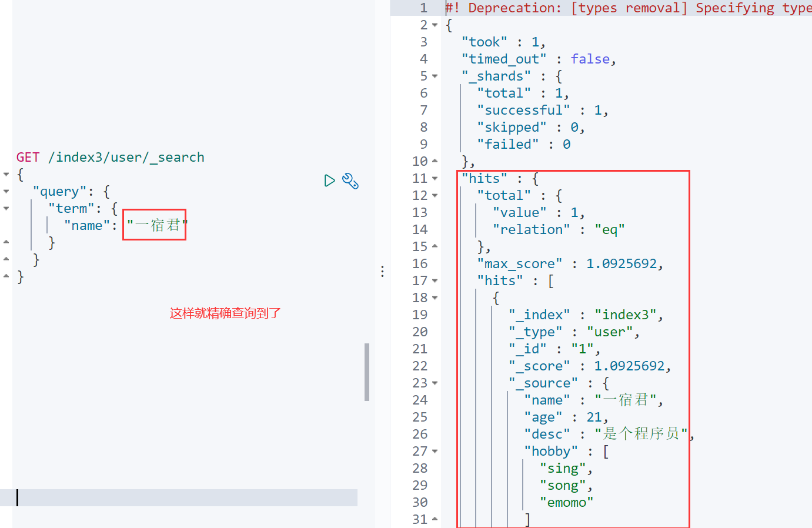This screenshot has height=528, width=812.
Task: Click the request editor vertical scrollbar thumb
Action: pos(367,372)
